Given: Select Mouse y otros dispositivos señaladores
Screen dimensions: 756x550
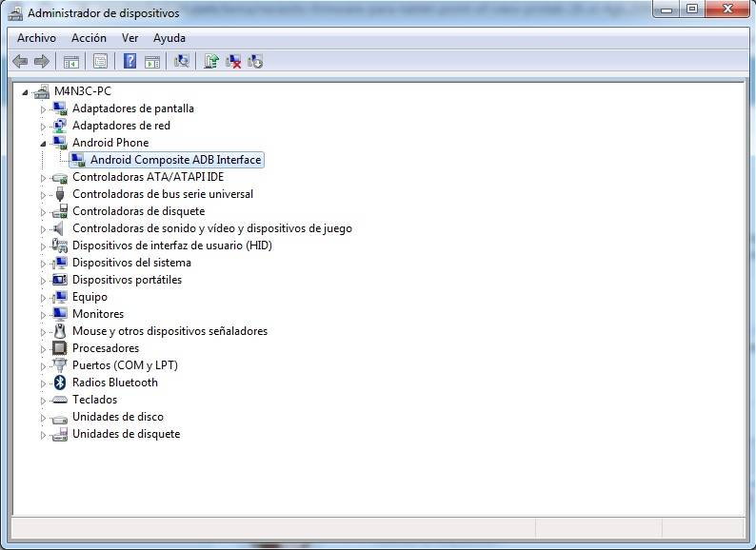Looking at the screenshot, I should tap(169, 331).
